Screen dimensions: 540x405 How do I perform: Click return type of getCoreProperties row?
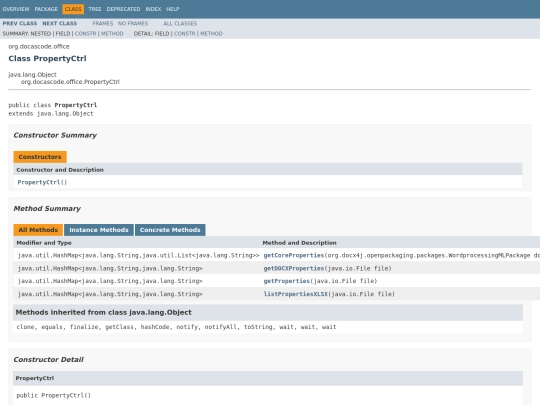coord(138,255)
